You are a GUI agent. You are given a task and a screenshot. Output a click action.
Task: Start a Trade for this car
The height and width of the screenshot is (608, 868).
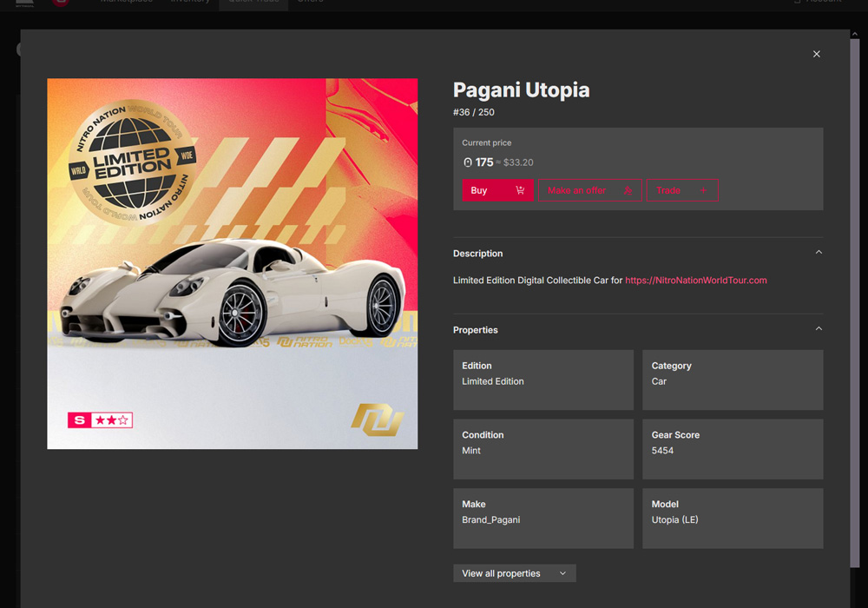click(x=682, y=190)
